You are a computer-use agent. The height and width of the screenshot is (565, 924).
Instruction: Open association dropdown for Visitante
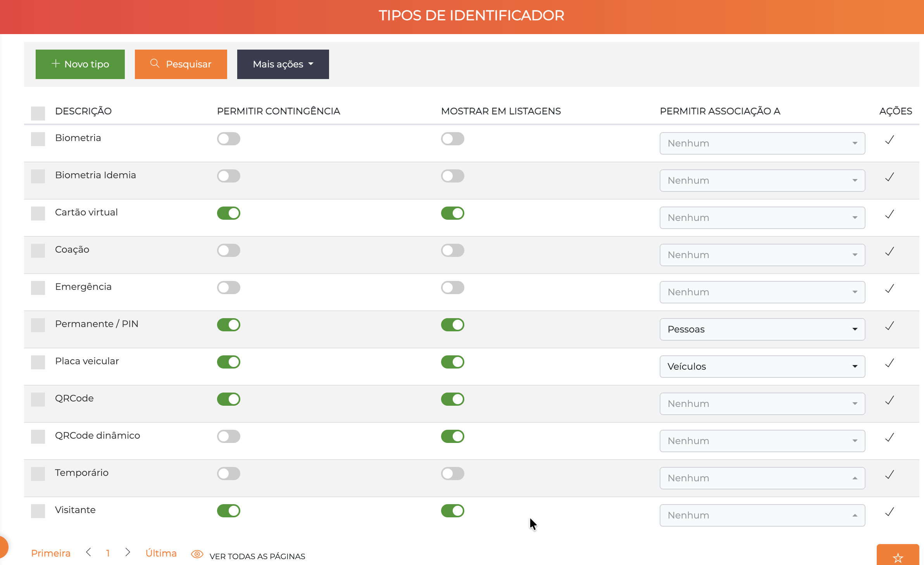[x=762, y=515]
